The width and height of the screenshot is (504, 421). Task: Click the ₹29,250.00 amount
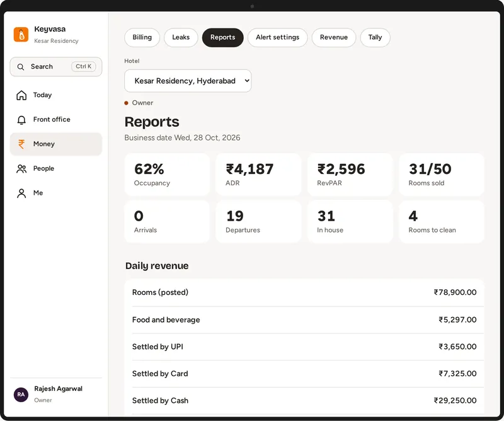pos(455,401)
